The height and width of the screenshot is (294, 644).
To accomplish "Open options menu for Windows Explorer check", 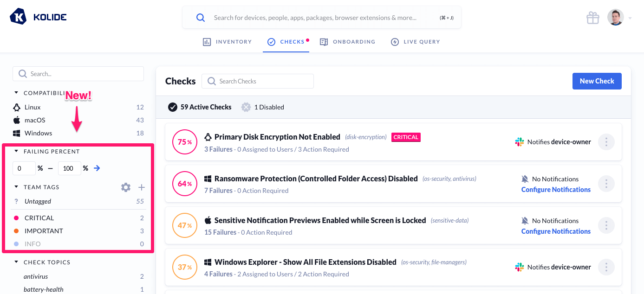I will (x=606, y=267).
